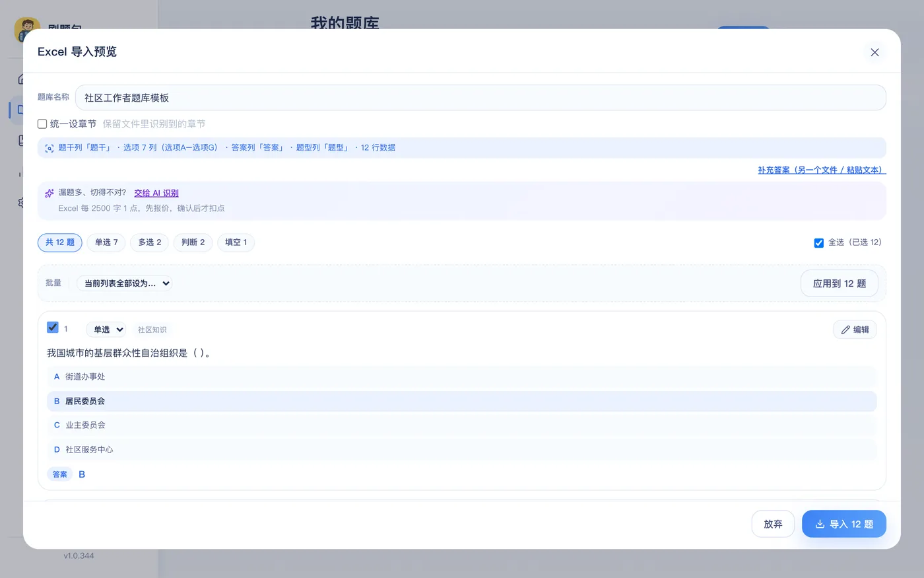
Task: Enable the 统一设章节 checkbox
Action: click(x=42, y=124)
